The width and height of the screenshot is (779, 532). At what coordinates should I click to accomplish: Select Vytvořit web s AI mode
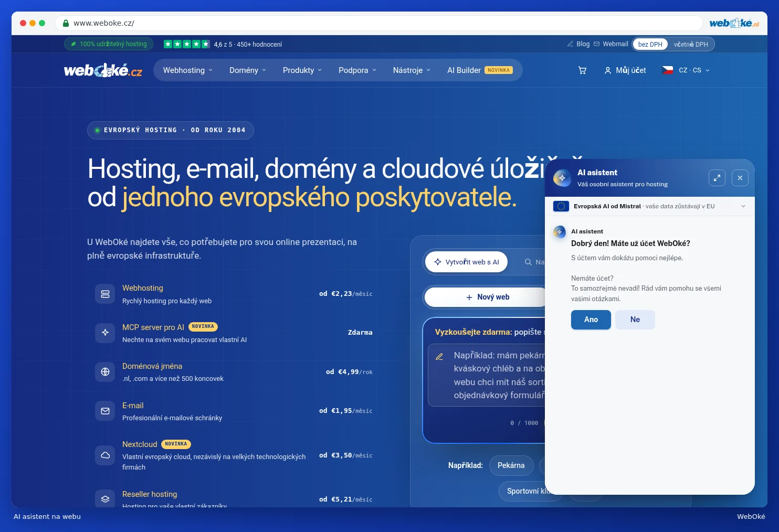click(466, 262)
